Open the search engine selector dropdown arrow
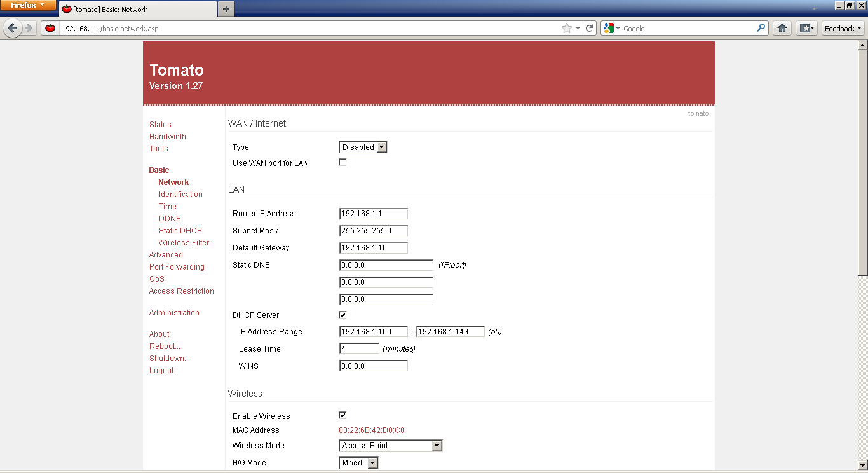Image resolution: width=868 pixels, height=473 pixels. tap(618, 29)
